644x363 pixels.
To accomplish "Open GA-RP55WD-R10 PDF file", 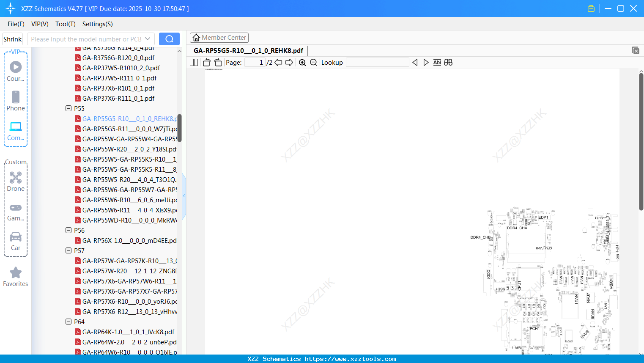I will [x=129, y=220].
